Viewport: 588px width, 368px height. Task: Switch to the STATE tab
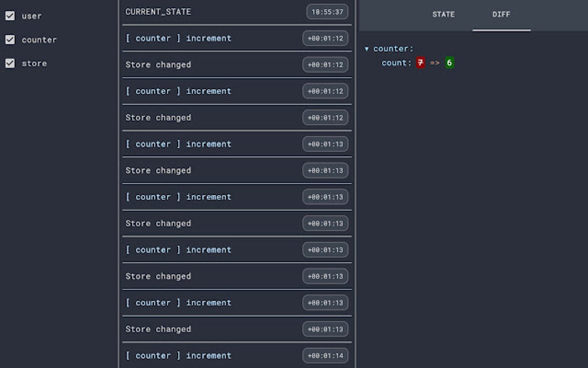tap(443, 14)
